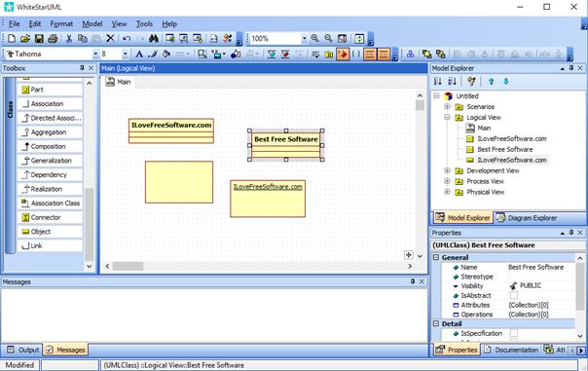Select the Generalization tool
The height and width of the screenshot is (371, 588).
(50, 161)
